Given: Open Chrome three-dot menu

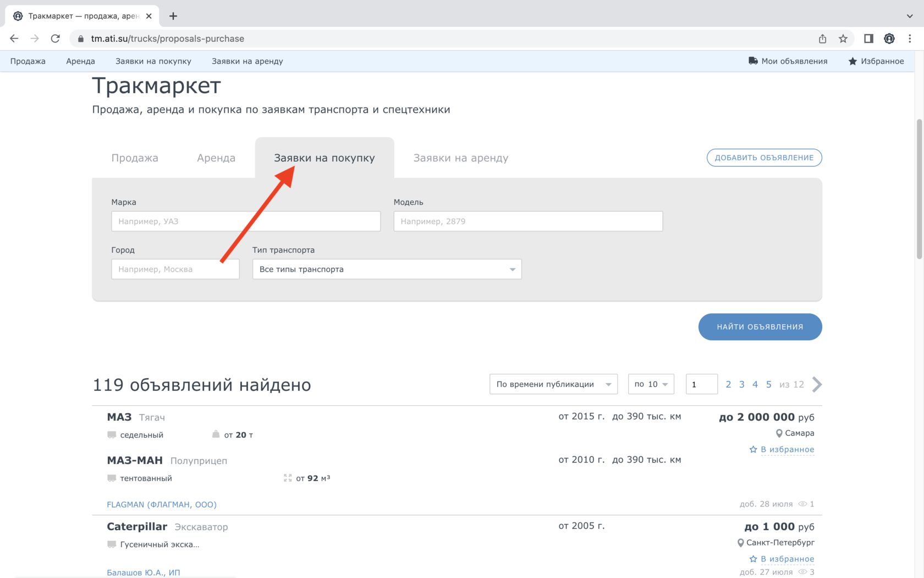Looking at the screenshot, I should pos(910,39).
